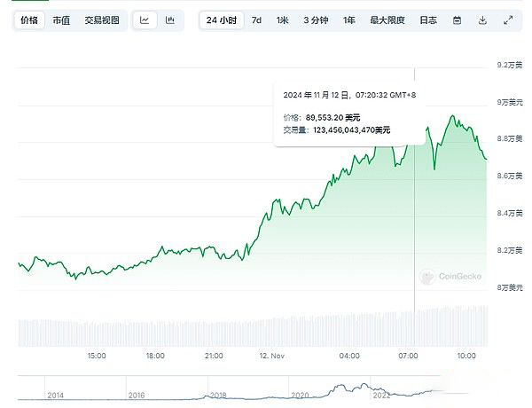Viewport: 532px width, 408px height.
Task: Click the 2018 mark in range navigator
Action: pyautogui.click(x=218, y=395)
